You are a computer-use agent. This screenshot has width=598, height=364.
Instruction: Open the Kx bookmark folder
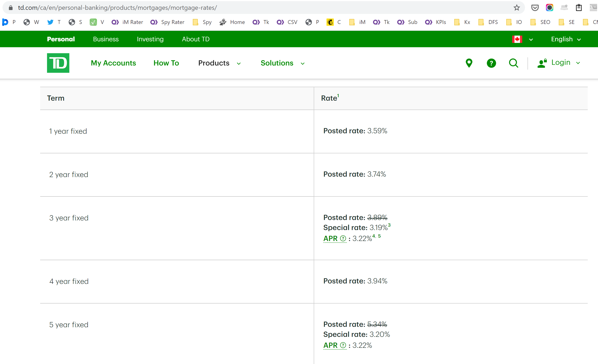[x=462, y=22]
